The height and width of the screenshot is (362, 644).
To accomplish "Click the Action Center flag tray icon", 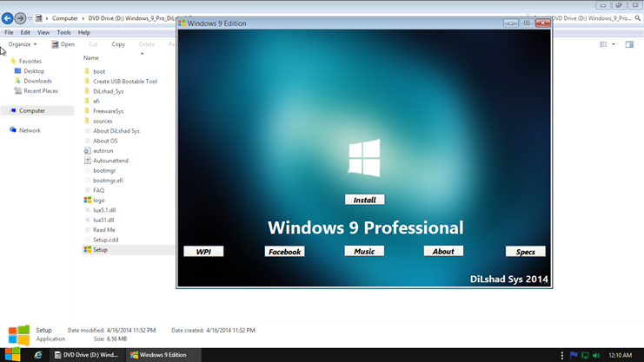I will pos(574,355).
